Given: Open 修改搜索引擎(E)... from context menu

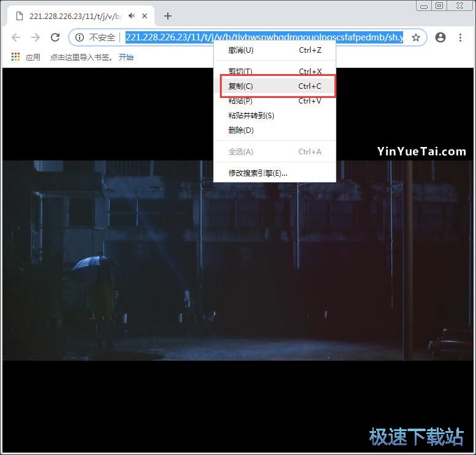Looking at the screenshot, I should 274,173.
